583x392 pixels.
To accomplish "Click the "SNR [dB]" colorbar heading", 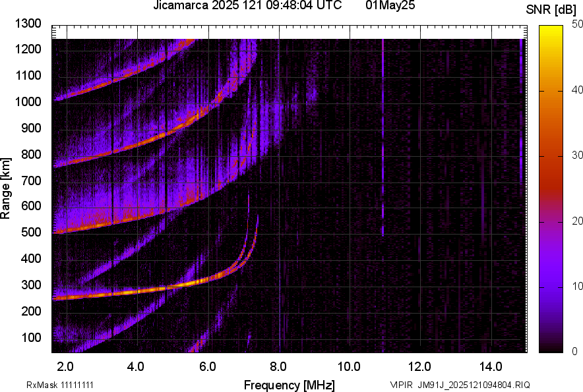I will click(551, 10).
